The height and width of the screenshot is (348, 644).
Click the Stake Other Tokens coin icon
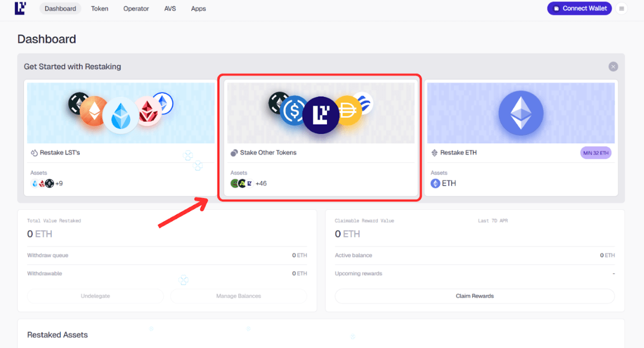coord(234,153)
